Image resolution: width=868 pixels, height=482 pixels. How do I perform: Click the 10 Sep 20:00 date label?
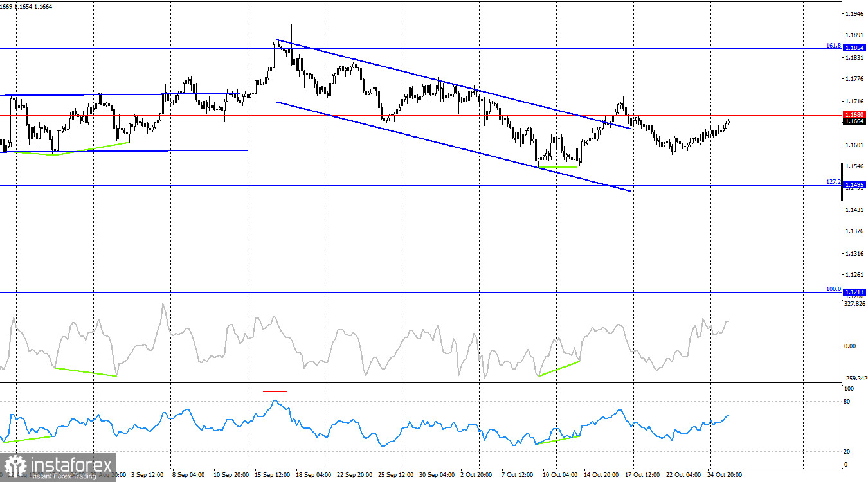(230, 475)
